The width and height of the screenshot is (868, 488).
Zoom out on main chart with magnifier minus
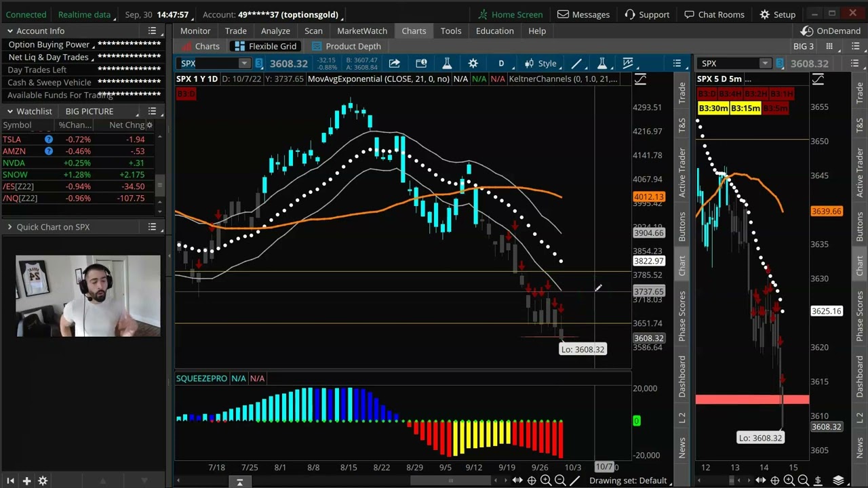click(x=560, y=481)
